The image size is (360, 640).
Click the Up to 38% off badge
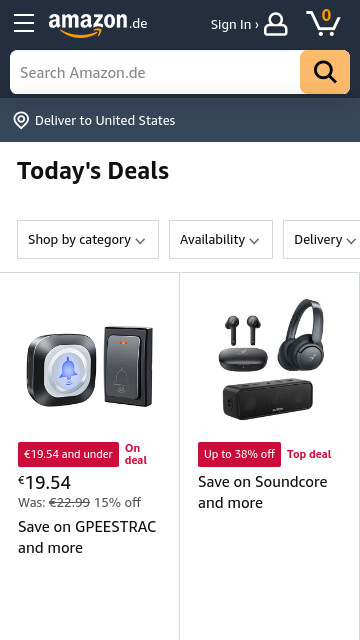coord(240,454)
